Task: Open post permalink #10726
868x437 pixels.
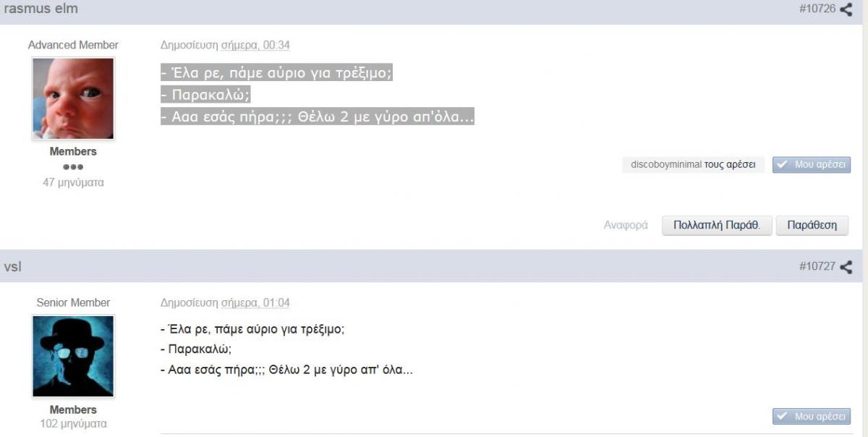Action: pyautogui.click(x=817, y=9)
